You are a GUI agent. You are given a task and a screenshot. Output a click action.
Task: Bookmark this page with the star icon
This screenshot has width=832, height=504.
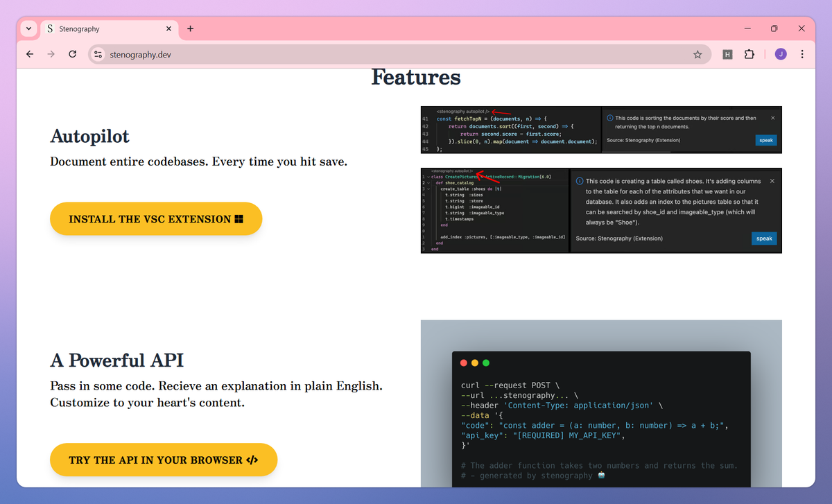tap(697, 54)
